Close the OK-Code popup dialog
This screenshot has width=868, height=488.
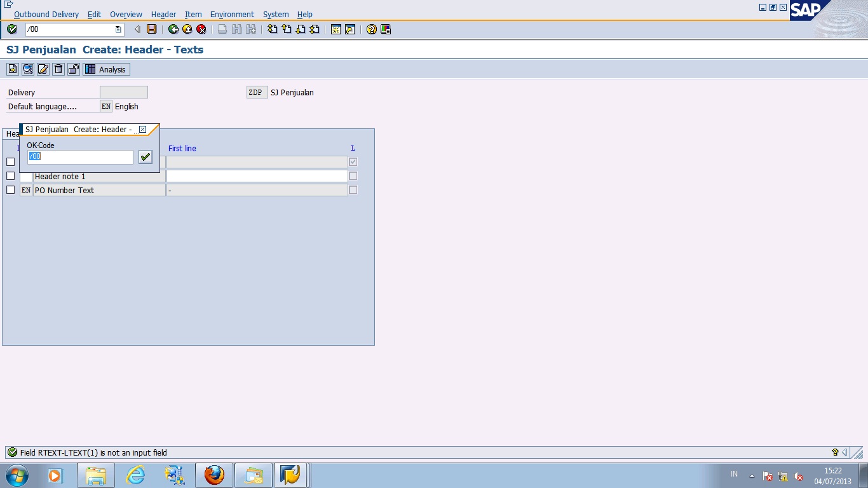tap(142, 130)
